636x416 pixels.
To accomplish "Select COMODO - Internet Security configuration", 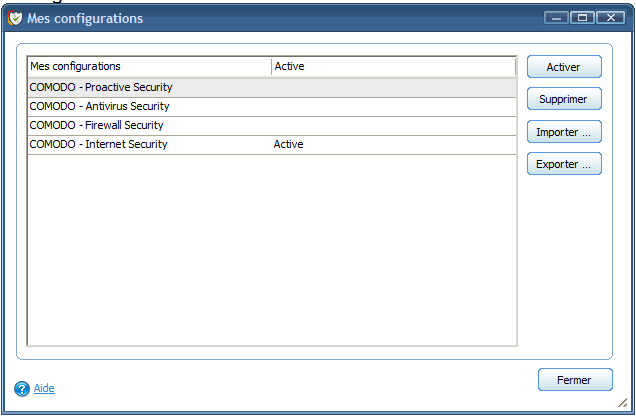I will point(272,144).
